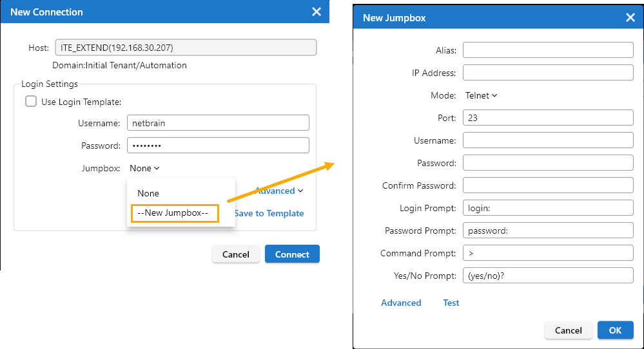Confirm the New Jumpbox with OK
644x349 pixels.
(x=615, y=330)
